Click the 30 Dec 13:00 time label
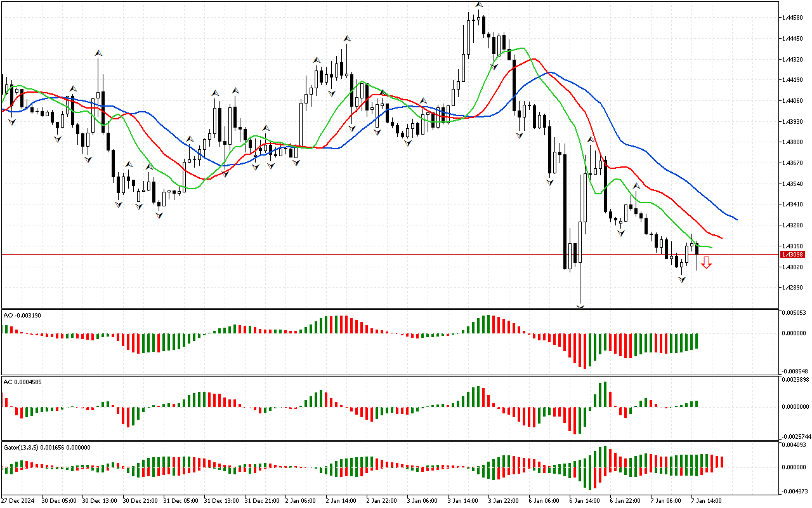Image resolution: width=812 pixels, height=508 pixels. point(100,500)
